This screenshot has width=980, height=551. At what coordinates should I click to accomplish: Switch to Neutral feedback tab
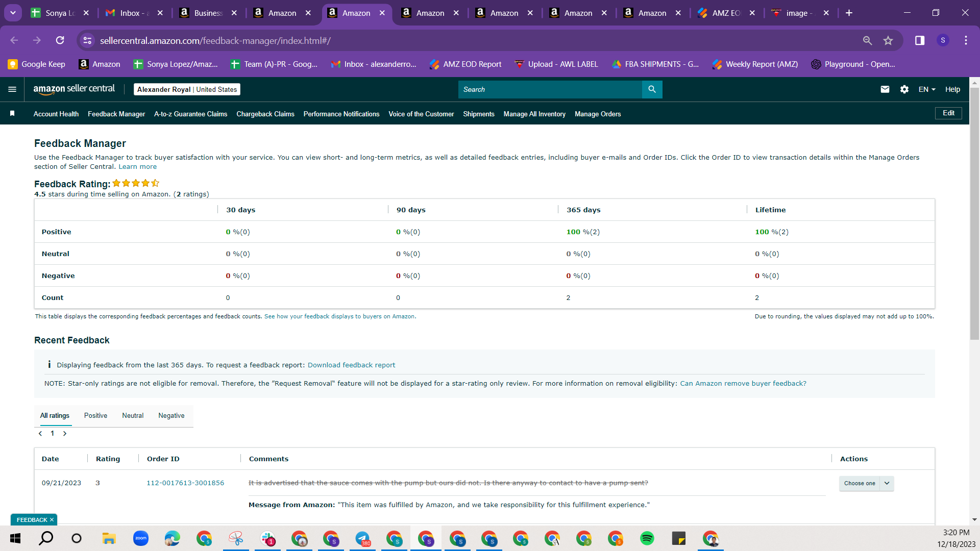(133, 416)
